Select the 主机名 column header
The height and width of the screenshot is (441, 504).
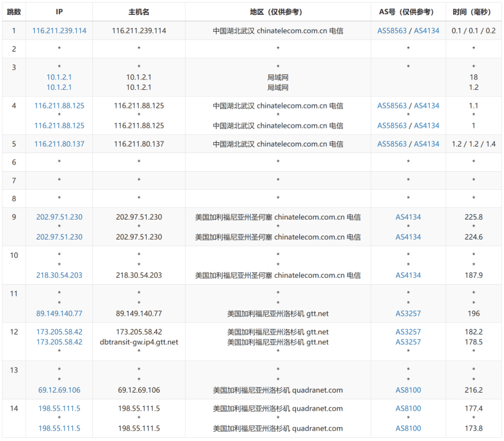(139, 12)
